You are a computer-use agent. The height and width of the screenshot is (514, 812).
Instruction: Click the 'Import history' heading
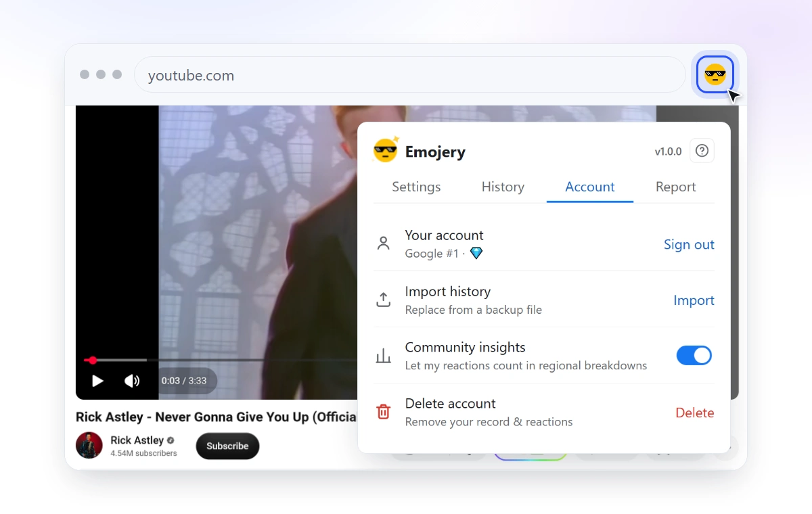click(447, 291)
